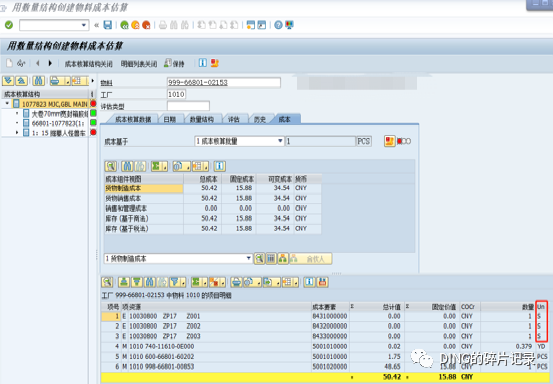Click the 保持 (Hold) button
The image size is (553, 384).
174,63
